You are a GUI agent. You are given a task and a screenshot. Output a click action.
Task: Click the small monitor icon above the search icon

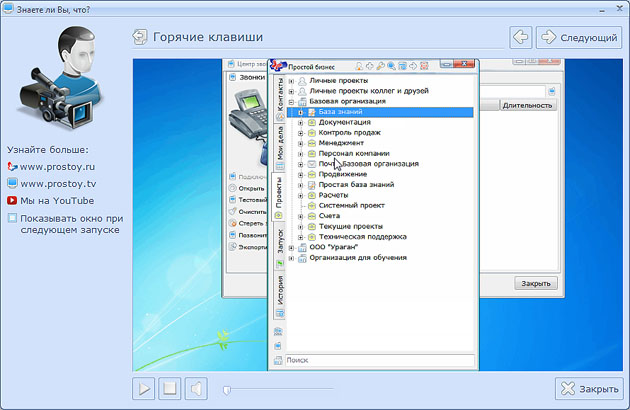(278, 346)
